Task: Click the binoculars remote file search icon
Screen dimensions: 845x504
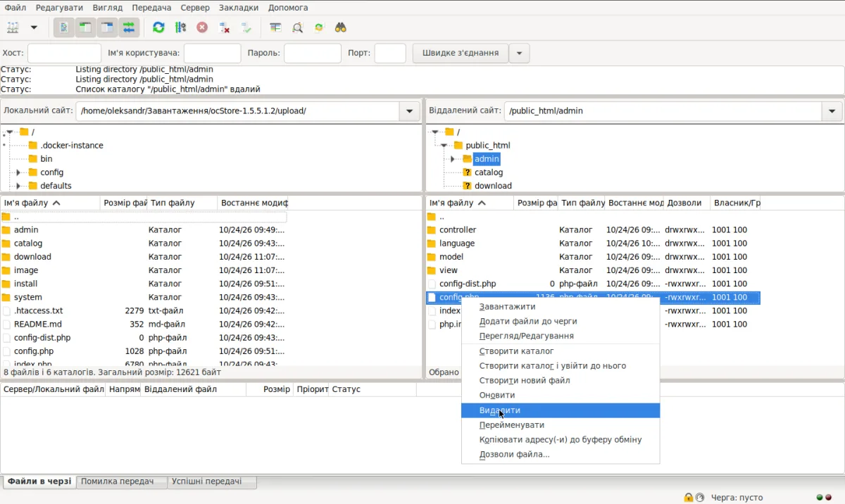Action: 341,27
